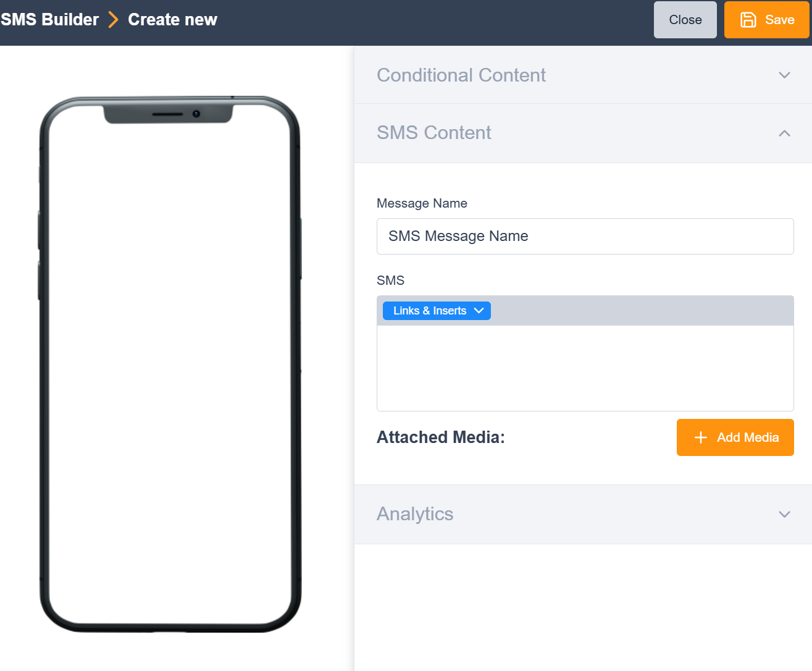812x671 pixels.
Task: Click the breadcrumb arrow separator
Action: (113, 20)
